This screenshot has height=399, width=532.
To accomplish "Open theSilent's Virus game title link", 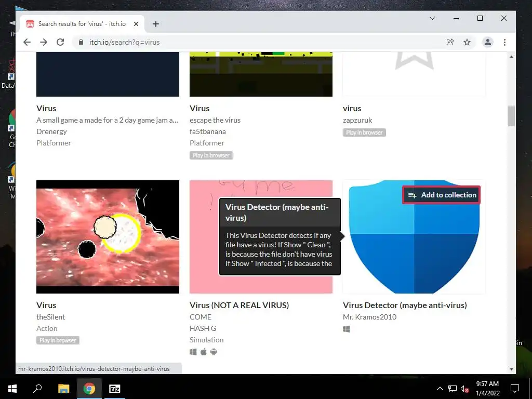I will click(46, 305).
